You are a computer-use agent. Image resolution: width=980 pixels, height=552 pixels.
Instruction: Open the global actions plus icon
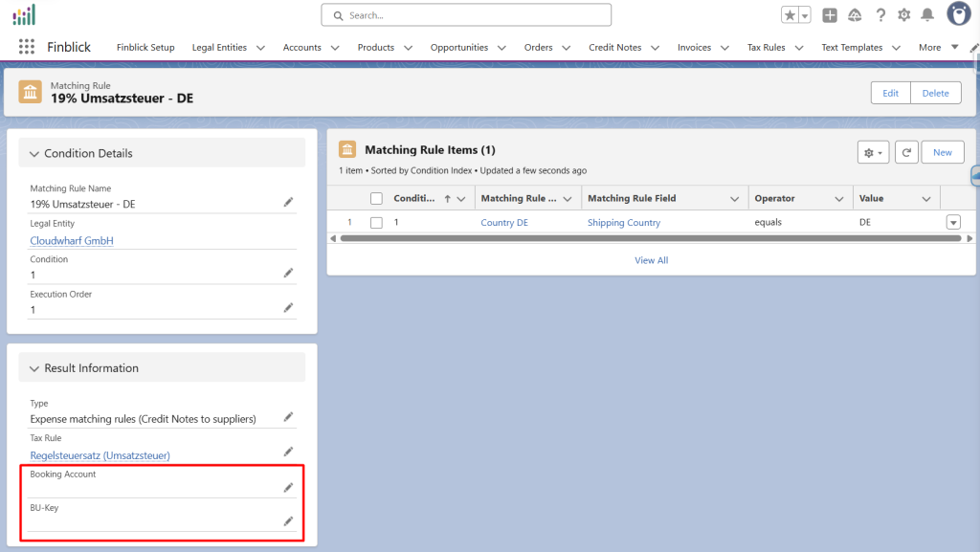point(830,15)
